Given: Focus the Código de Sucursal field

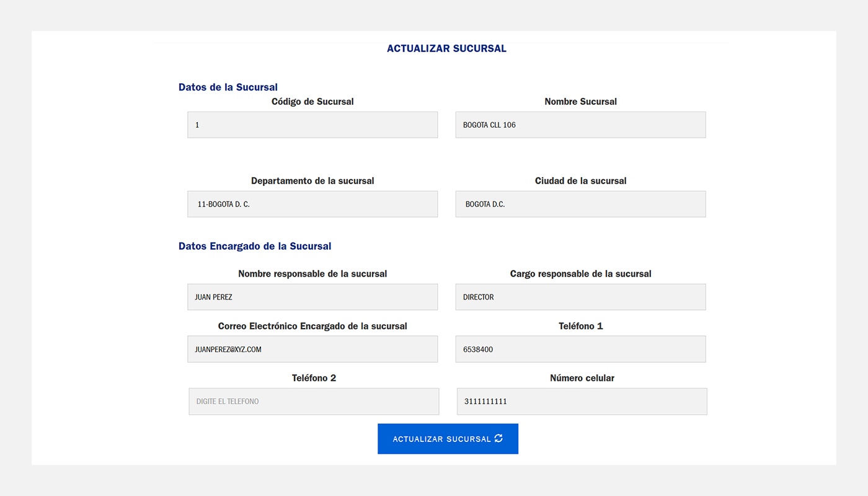Looking at the screenshot, I should coord(312,125).
